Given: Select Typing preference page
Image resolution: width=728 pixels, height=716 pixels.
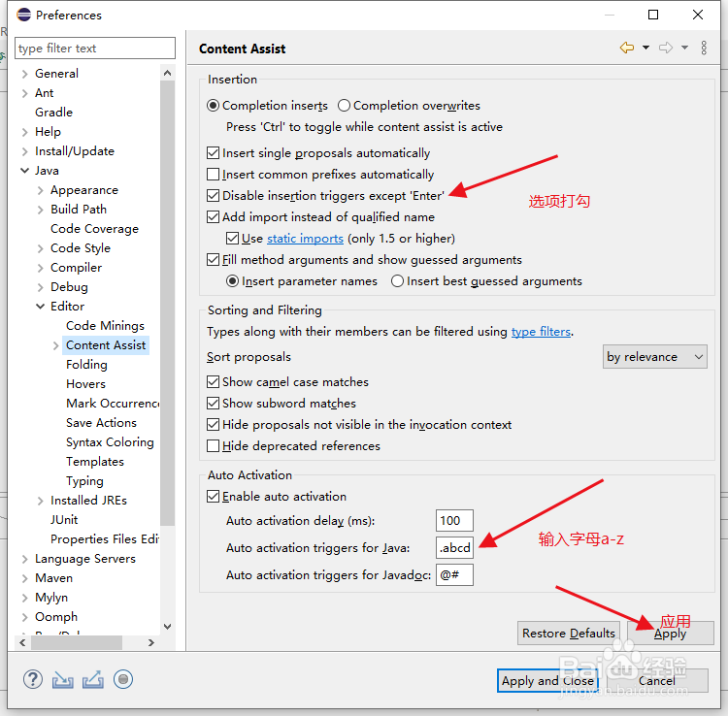Looking at the screenshot, I should click(85, 481).
